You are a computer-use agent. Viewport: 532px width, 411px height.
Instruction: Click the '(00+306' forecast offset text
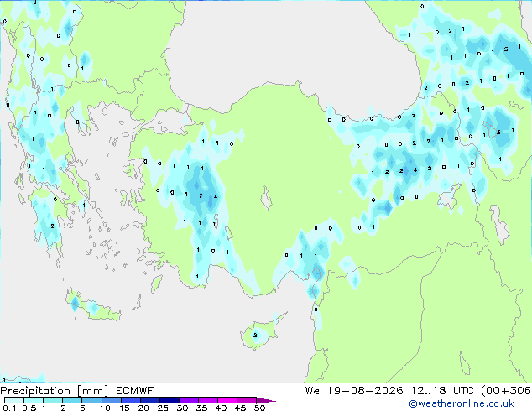click(506, 391)
